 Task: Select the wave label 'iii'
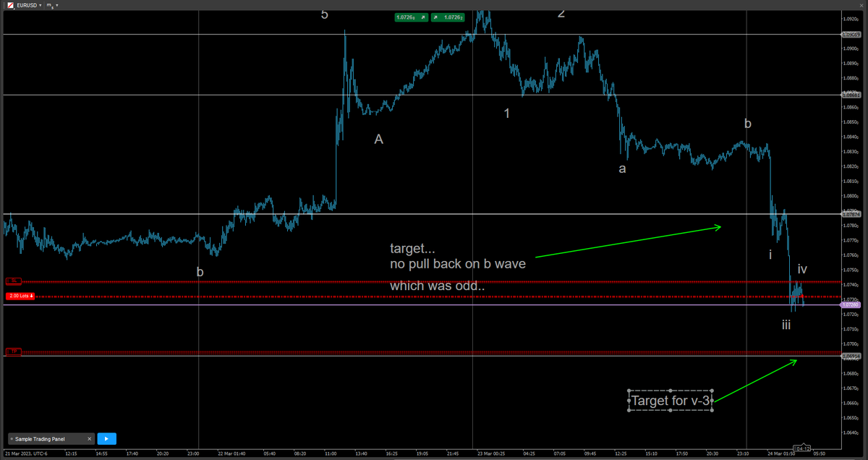(x=786, y=325)
